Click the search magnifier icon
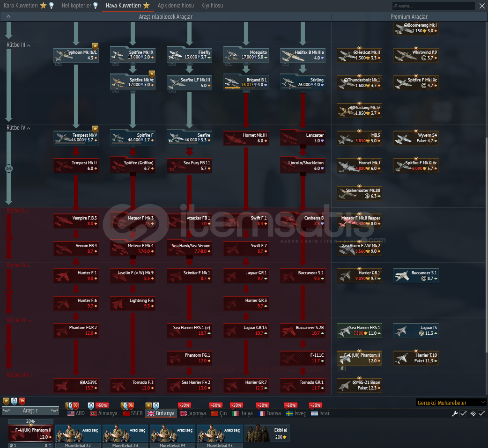The image size is (488, 448). [396, 6]
